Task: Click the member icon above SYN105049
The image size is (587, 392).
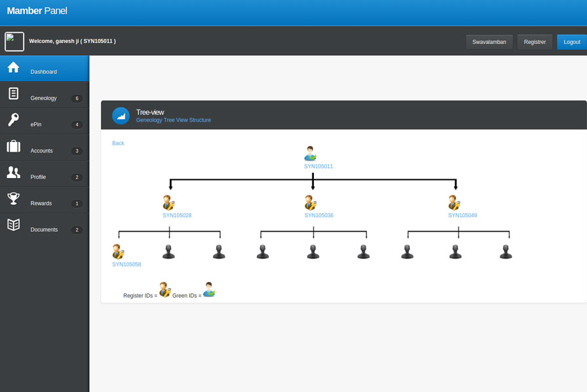Action: click(x=454, y=203)
